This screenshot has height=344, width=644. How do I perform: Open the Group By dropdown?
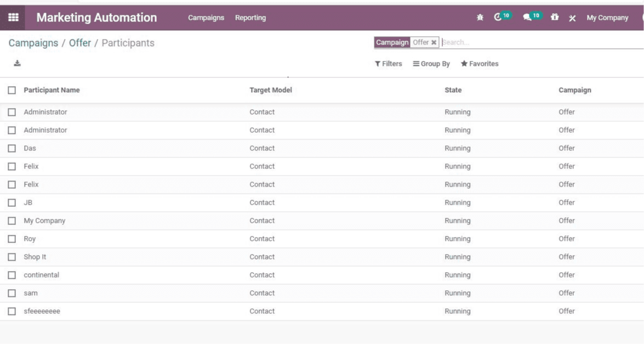click(x=431, y=64)
